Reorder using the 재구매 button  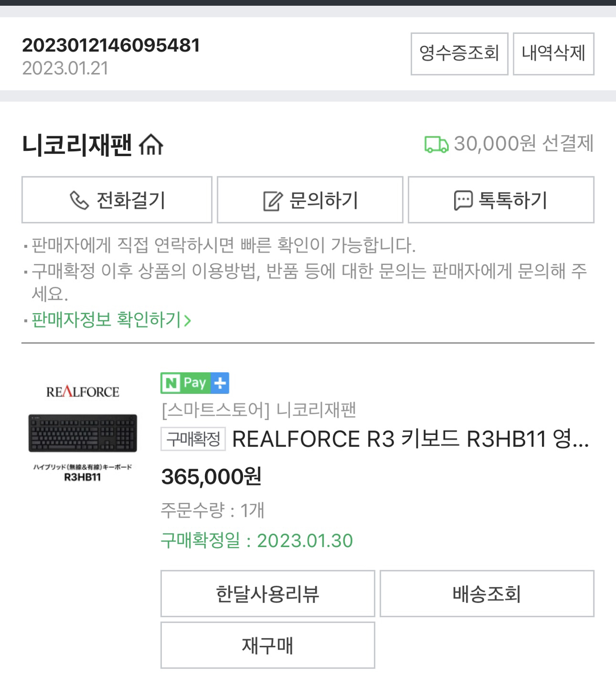tap(268, 645)
